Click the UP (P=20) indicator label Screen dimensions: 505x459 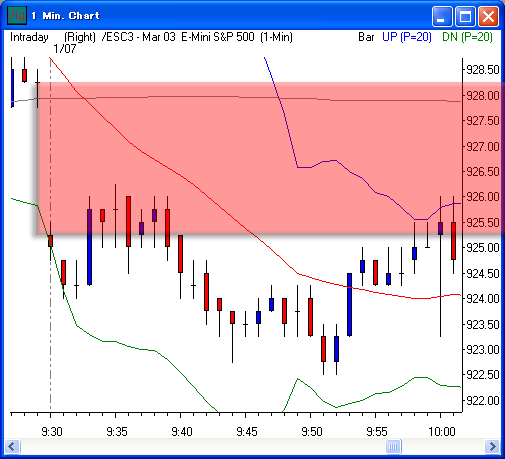(x=407, y=37)
